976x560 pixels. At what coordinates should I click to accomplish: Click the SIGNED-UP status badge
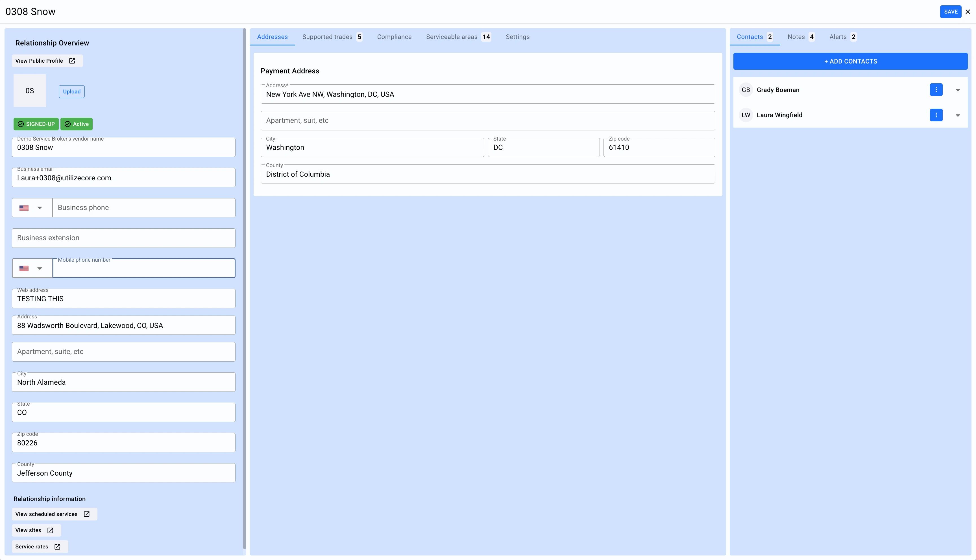pos(36,124)
